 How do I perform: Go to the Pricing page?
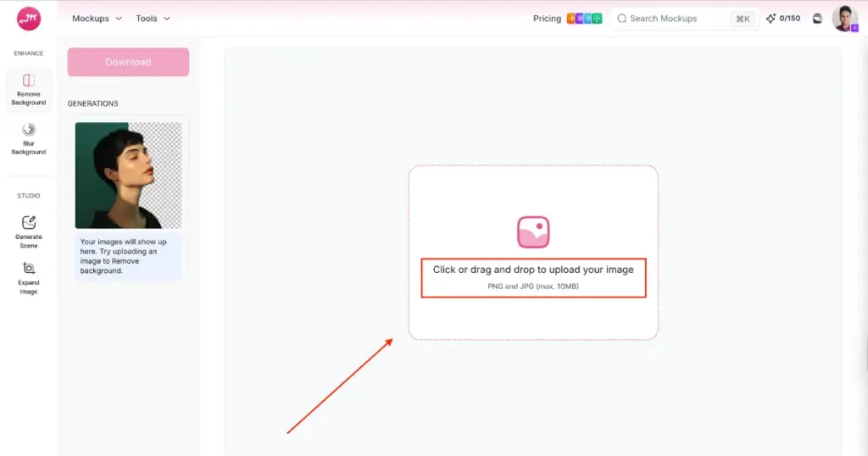pos(547,19)
